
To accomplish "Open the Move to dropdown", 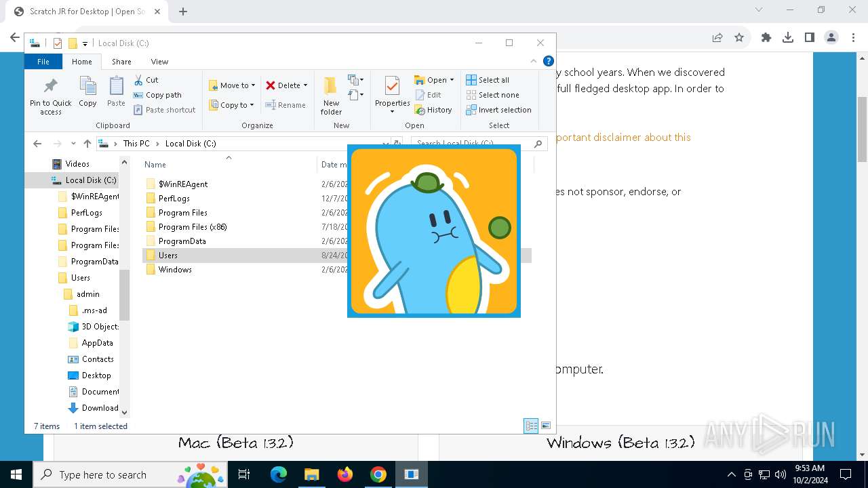I will coord(232,85).
